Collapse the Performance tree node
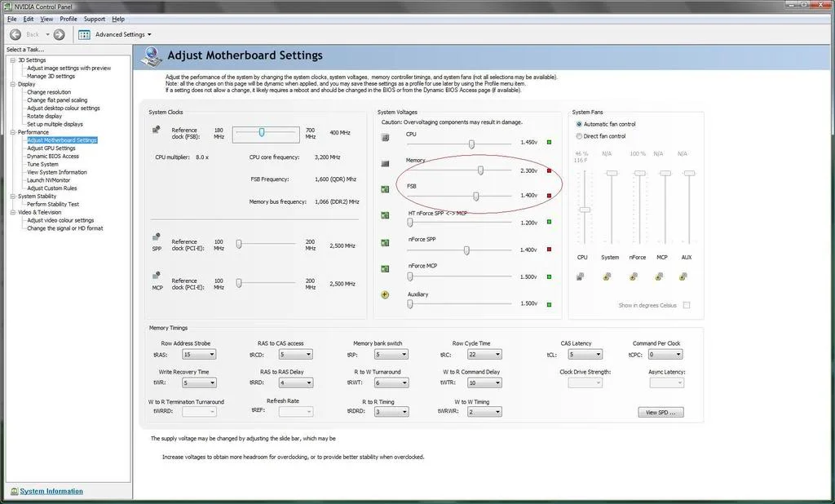The image size is (835, 504). pyautogui.click(x=13, y=132)
